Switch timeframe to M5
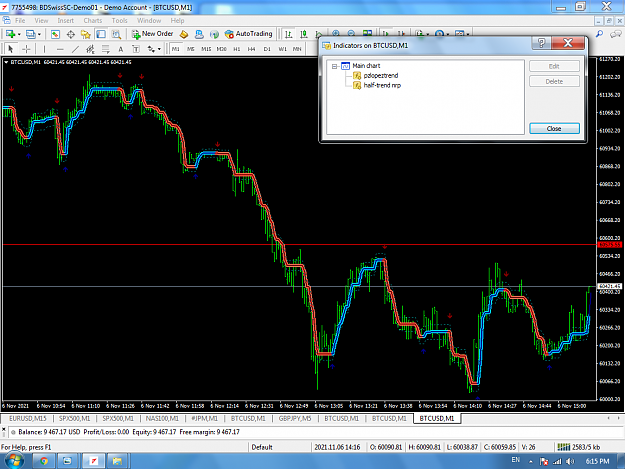Screen dimensions: 625x469 [x=191, y=49]
